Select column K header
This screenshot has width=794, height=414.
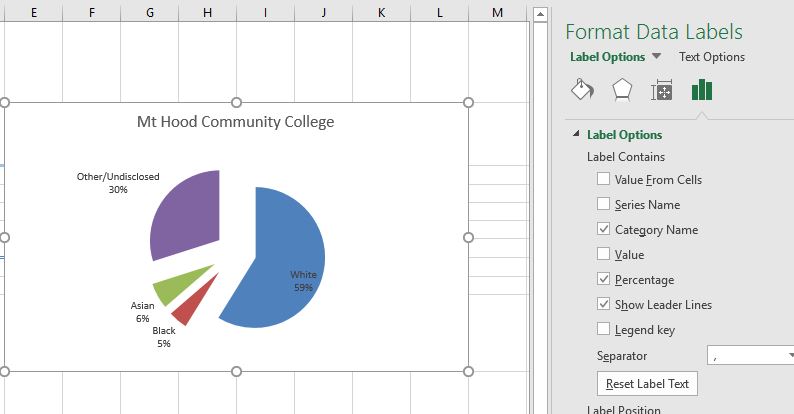click(381, 12)
